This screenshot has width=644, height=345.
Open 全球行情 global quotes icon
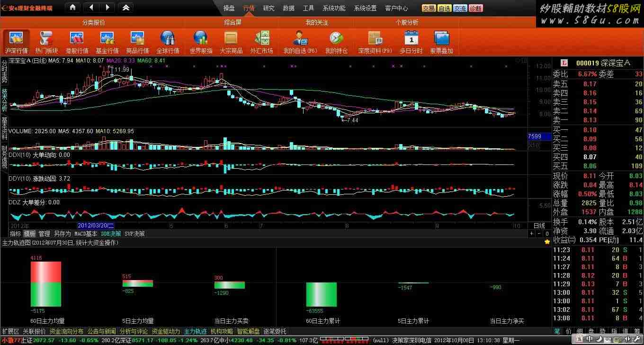(x=168, y=42)
